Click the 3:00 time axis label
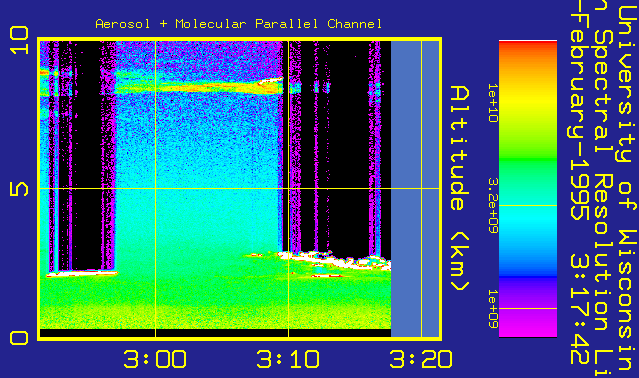This screenshot has width=639, height=378. pyautogui.click(x=155, y=359)
